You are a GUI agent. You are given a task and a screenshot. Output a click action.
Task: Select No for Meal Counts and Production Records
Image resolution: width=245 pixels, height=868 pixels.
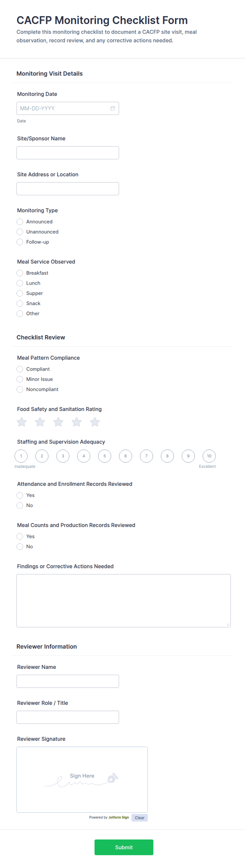coord(20,546)
